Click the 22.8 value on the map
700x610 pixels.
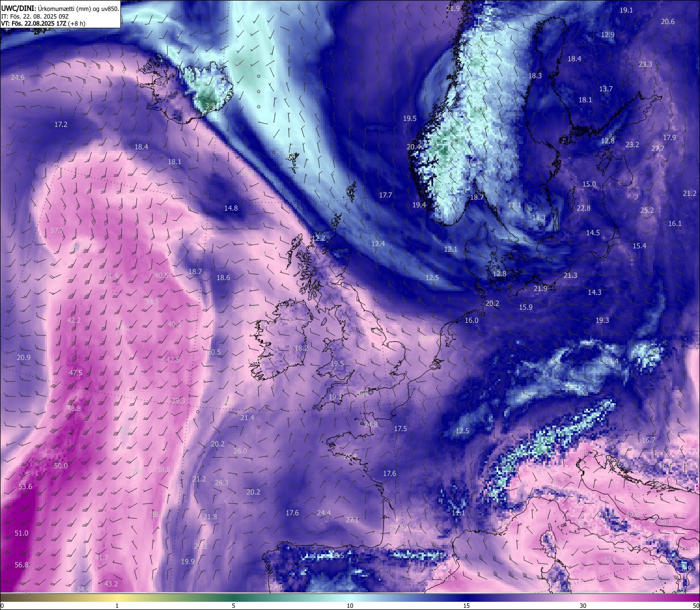tap(584, 208)
